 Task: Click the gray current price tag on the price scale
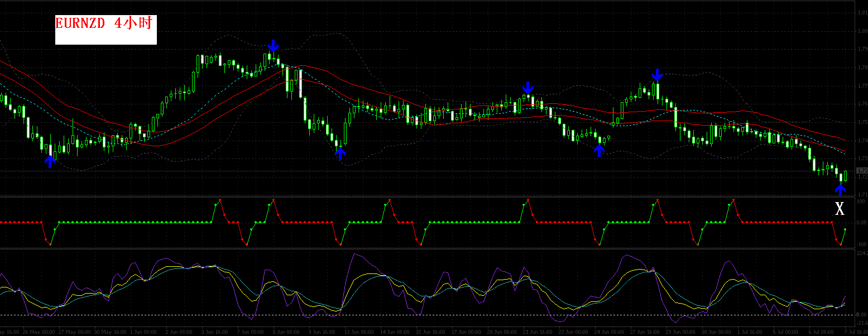click(862, 170)
